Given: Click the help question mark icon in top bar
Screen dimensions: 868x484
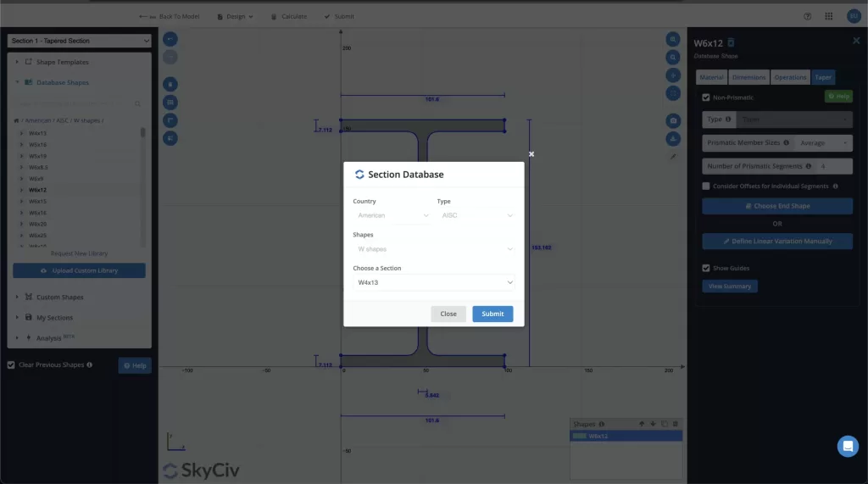Looking at the screenshot, I should pos(808,17).
